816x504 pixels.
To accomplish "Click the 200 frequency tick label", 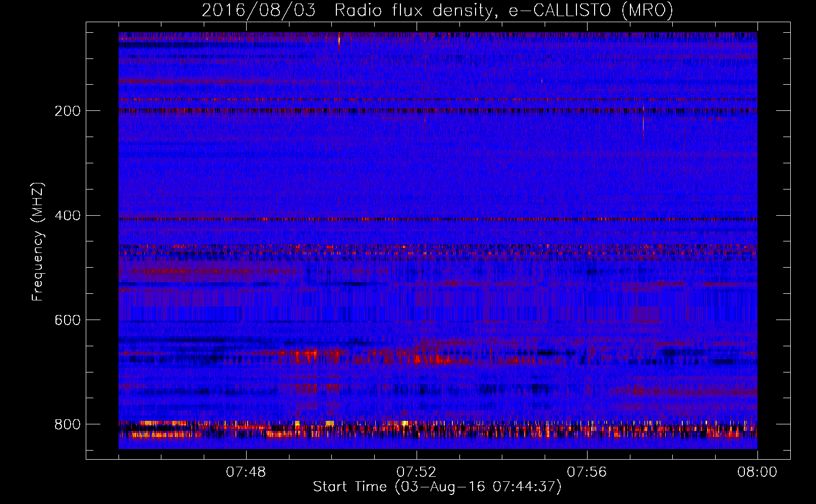I will (68, 111).
